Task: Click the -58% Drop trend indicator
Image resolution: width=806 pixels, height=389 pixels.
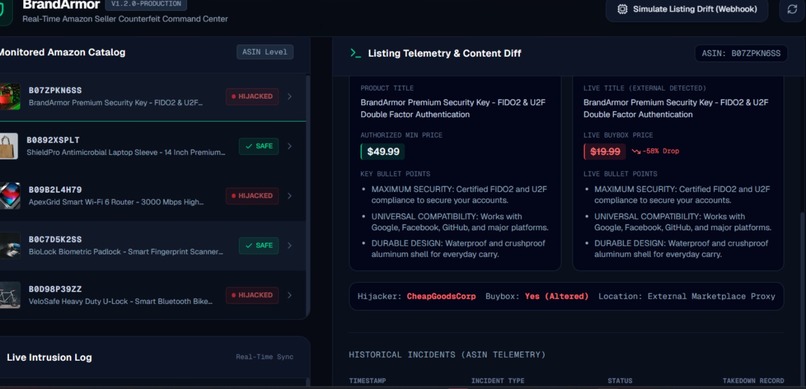Action: click(x=655, y=151)
